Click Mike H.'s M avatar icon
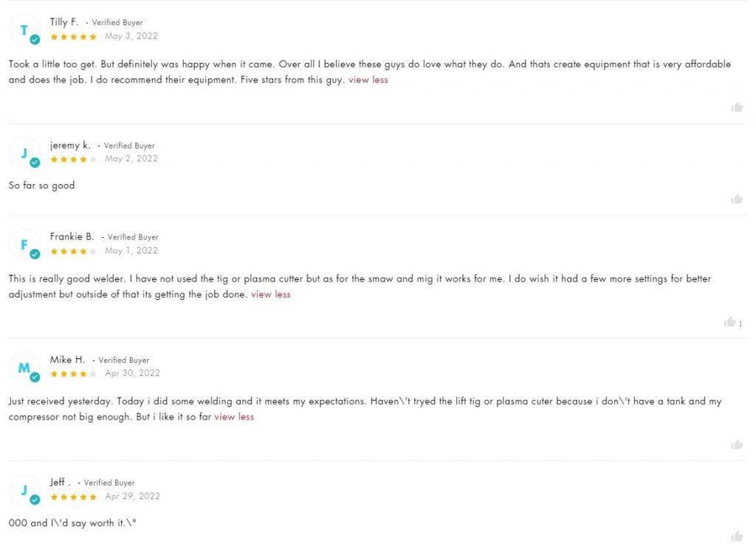This screenshot has width=756, height=549. tap(24, 368)
